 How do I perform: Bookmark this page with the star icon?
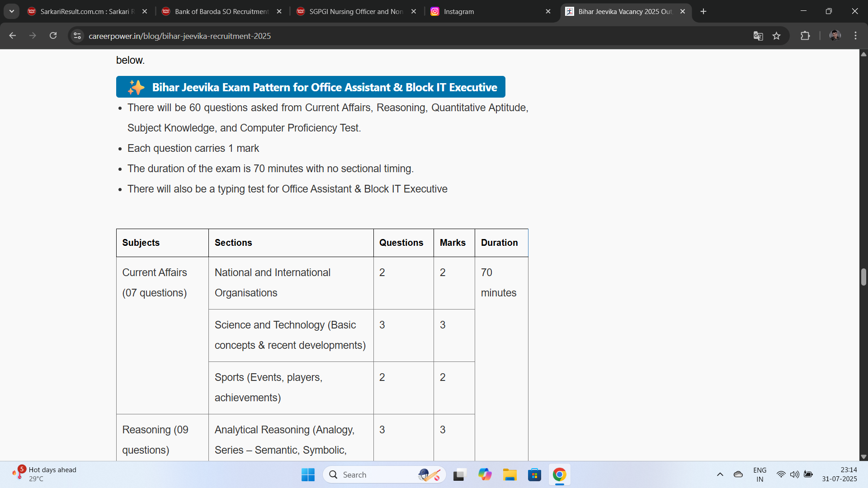click(777, 36)
